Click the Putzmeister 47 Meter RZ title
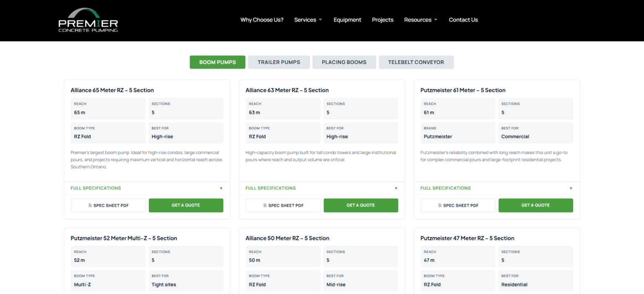Viewport: 644px width, 294px height. point(467,238)
